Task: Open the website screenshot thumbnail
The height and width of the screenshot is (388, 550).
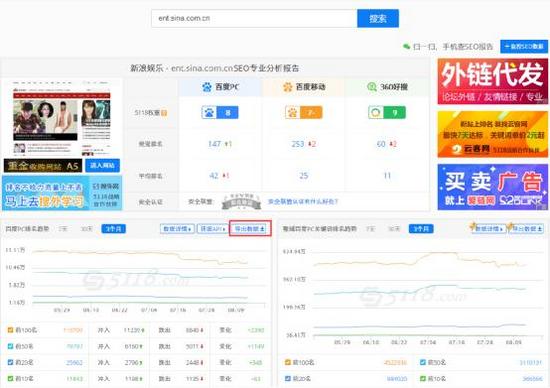Action: 62,119
